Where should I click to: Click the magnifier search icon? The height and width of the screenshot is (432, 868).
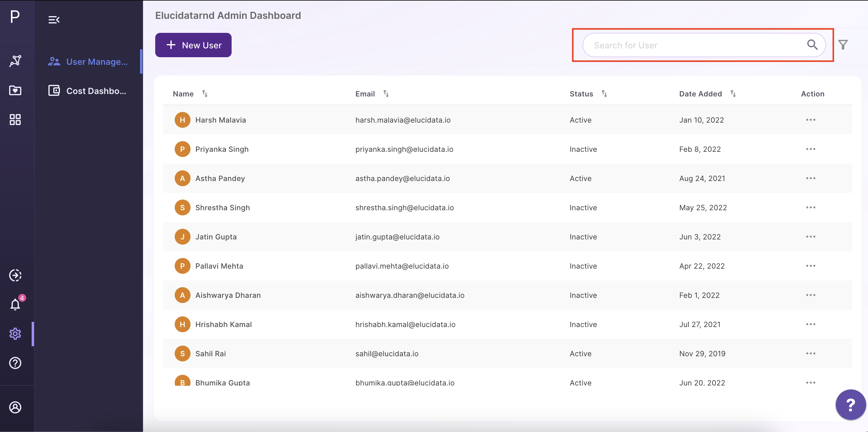(x=812, y=45)
